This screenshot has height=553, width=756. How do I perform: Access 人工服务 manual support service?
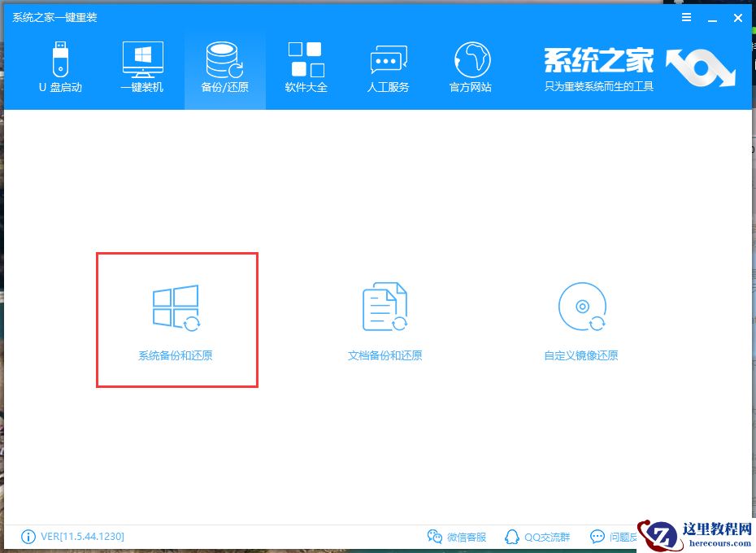tap(388, 65)
